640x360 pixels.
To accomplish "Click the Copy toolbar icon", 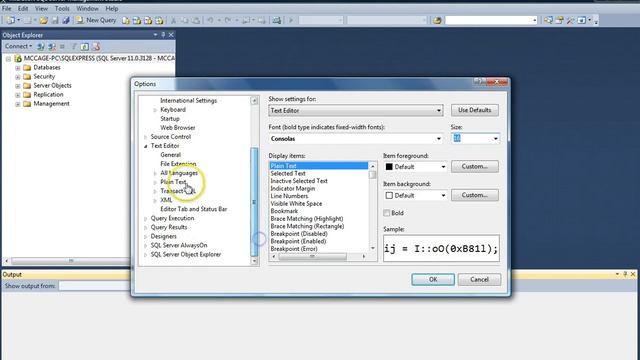I will [185, 20].
